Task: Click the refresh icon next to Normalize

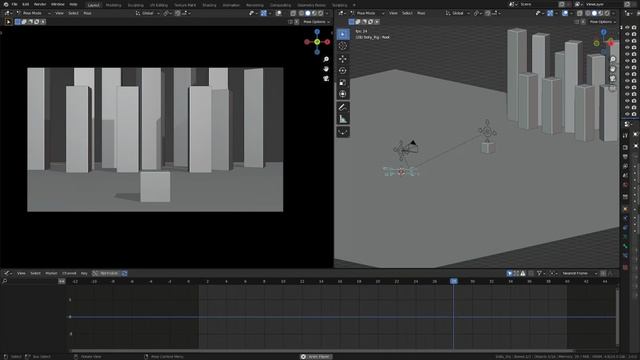Action: pos(124,273)
